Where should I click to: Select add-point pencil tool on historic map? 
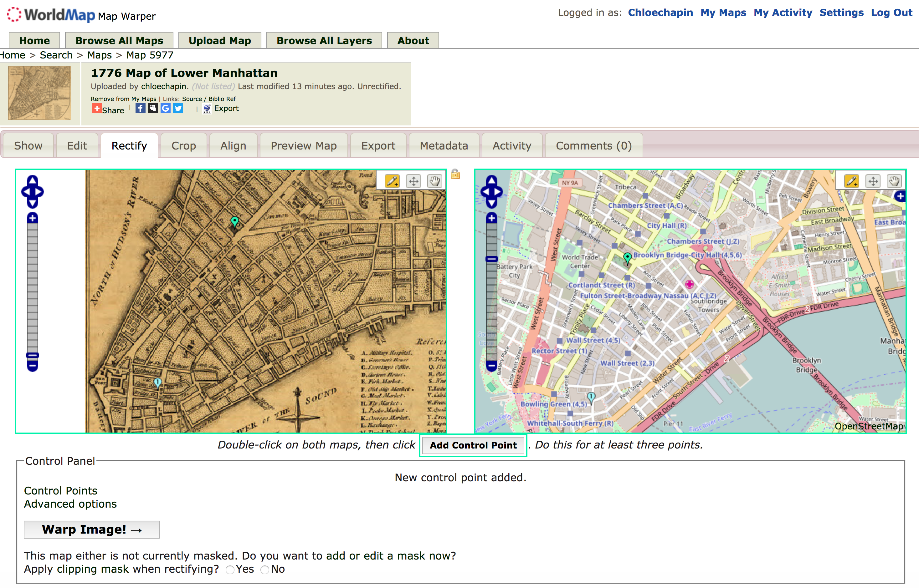coord(392,180)
